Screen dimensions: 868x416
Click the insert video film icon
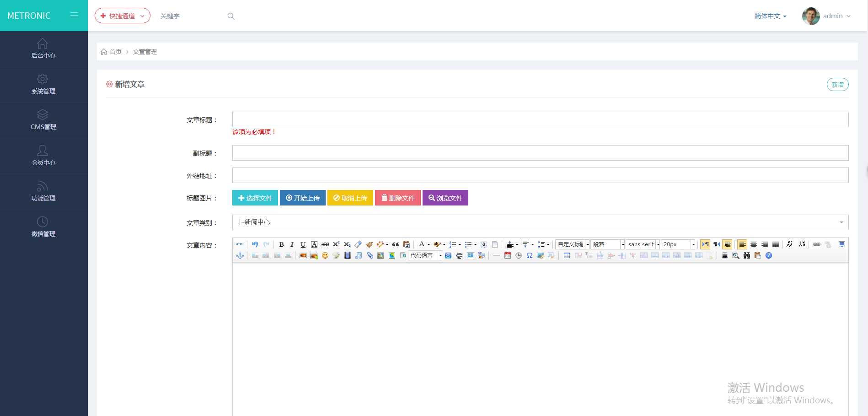click(347, 255)
